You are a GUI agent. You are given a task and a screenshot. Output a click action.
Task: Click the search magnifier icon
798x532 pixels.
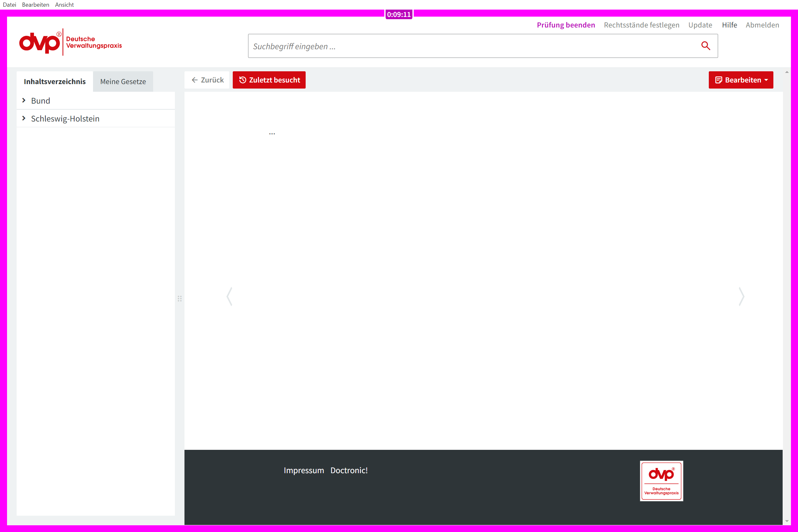point(705,46)
